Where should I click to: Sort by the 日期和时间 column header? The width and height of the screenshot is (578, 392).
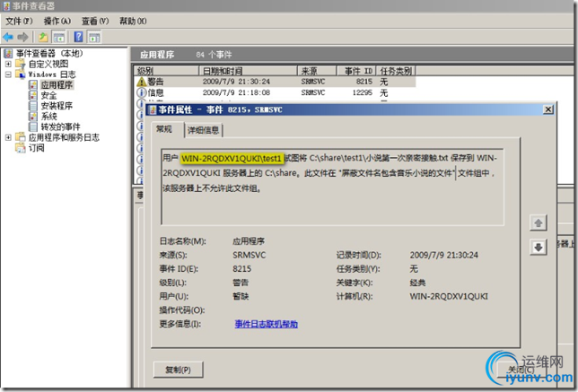click(248, 71)
